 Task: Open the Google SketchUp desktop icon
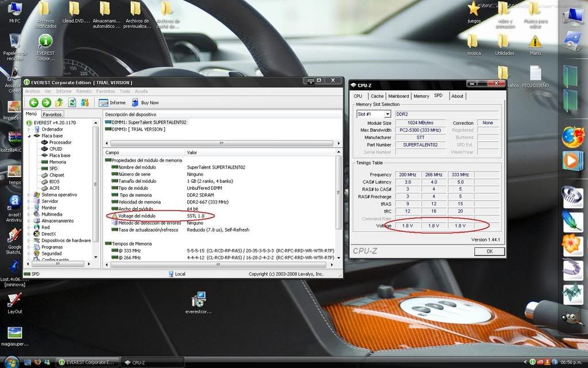click(x=14, y=241)
